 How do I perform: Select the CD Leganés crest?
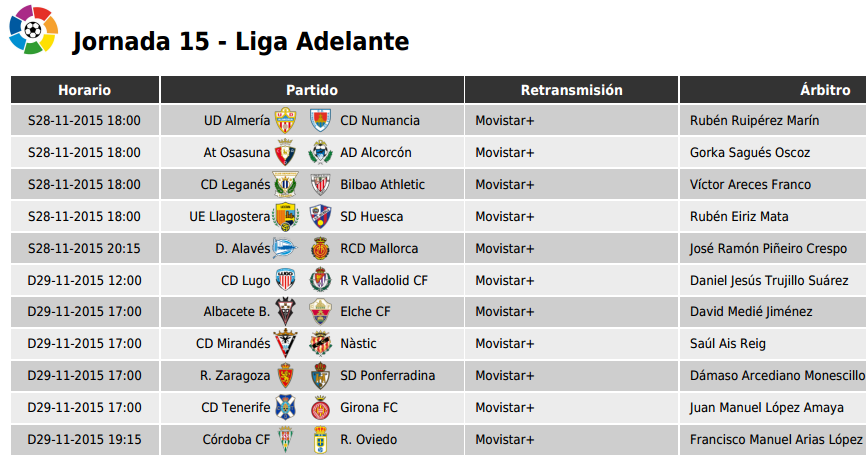[286, 184]
